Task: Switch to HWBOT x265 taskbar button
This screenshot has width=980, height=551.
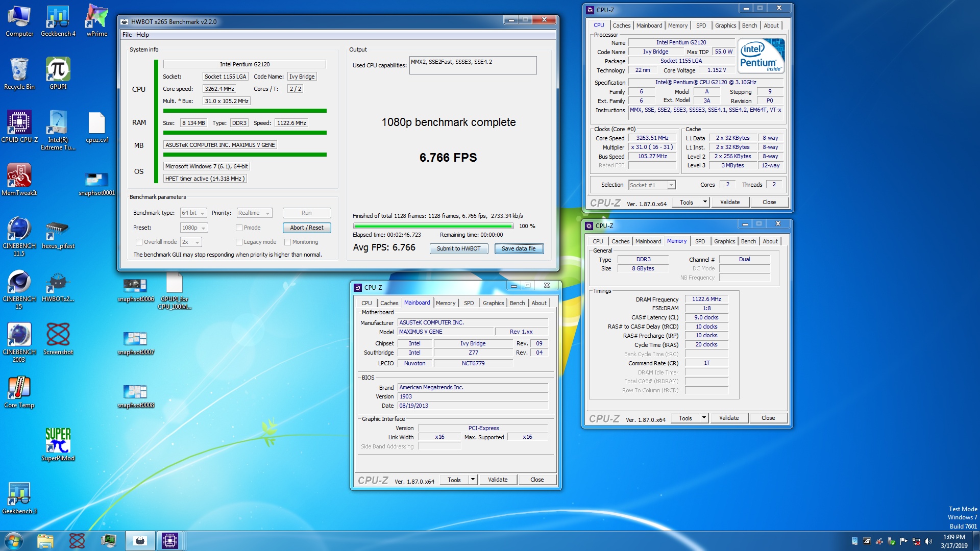Action: pyautogui.click(x=140, y=540)
